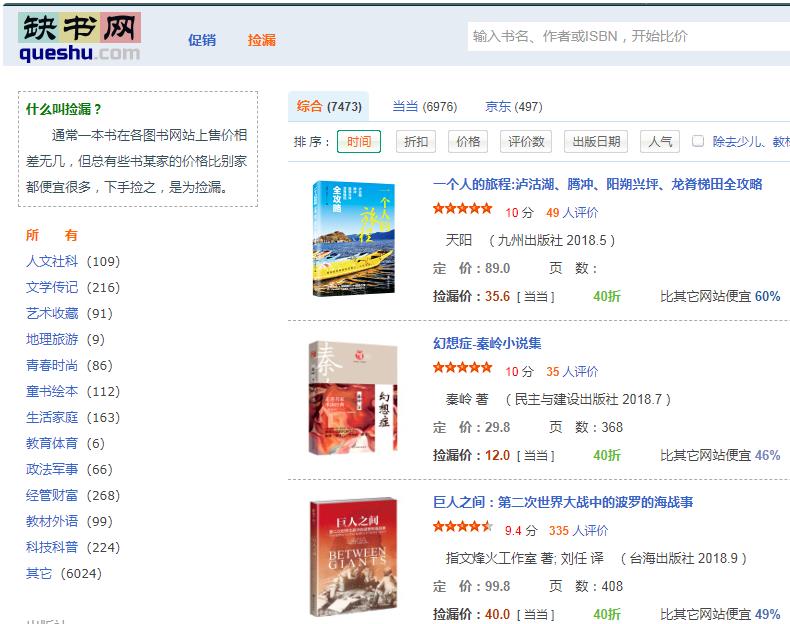This screenshot has width=790, height=624.
Task: Open the 35 人评价 reviews link
Action: (x=572, y=372)
